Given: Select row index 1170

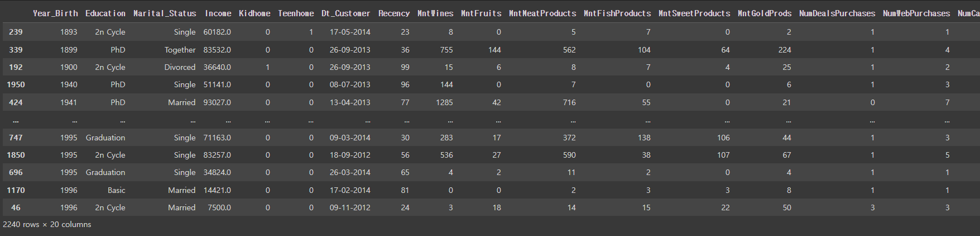Looking at the screenshot, I should [x=16, y=190].
